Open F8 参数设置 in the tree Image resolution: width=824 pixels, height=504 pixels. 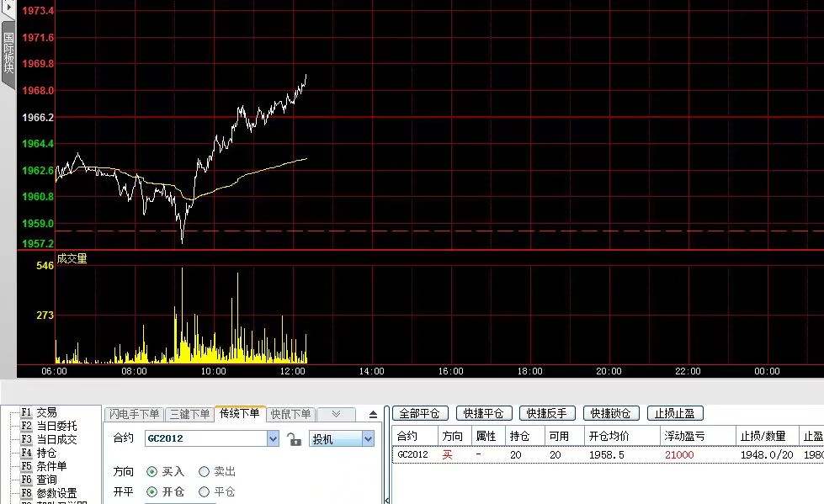pos(49,493)
